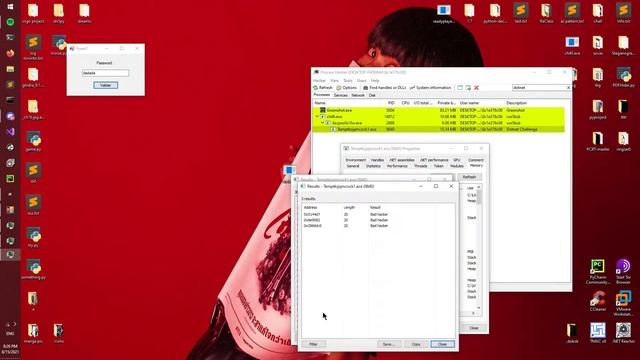The image size is (640, 360).
Task: Select the first Bad hacker result row
Action: pos(378,214)
